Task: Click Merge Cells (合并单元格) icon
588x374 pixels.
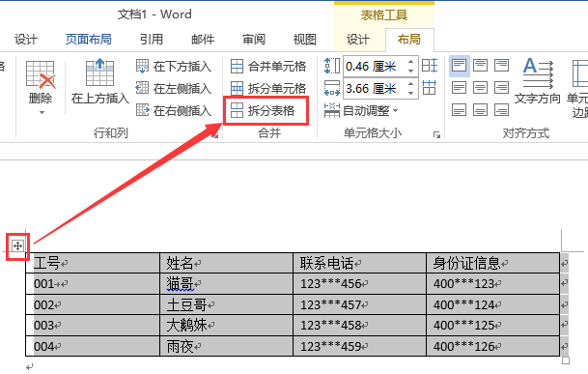Action: coord(237,67)
